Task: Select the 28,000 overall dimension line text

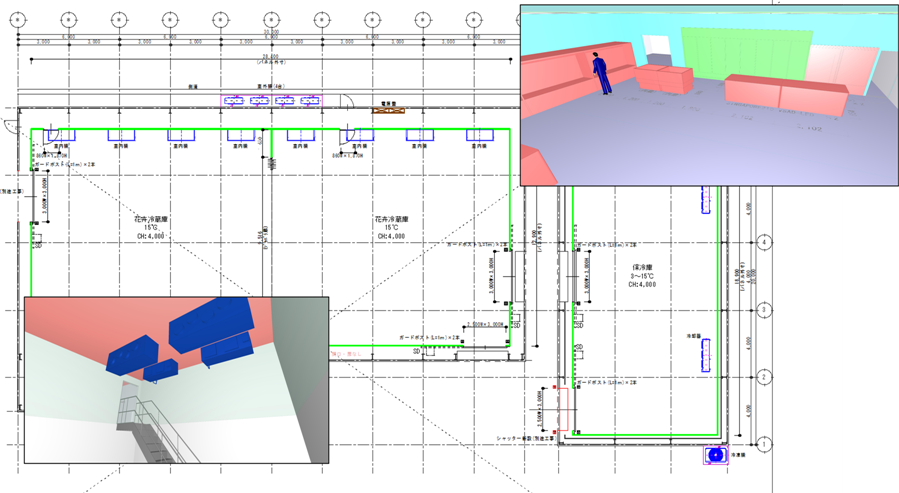Action: coord(270,57)
